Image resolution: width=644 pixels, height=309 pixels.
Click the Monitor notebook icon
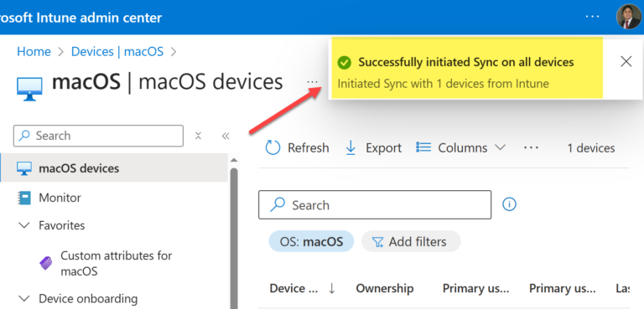[24, 198]
